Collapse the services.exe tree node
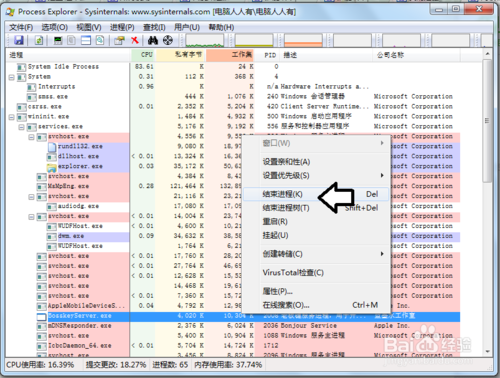The height and width of the screenshot is (378, 500). [x=22, y=127]
